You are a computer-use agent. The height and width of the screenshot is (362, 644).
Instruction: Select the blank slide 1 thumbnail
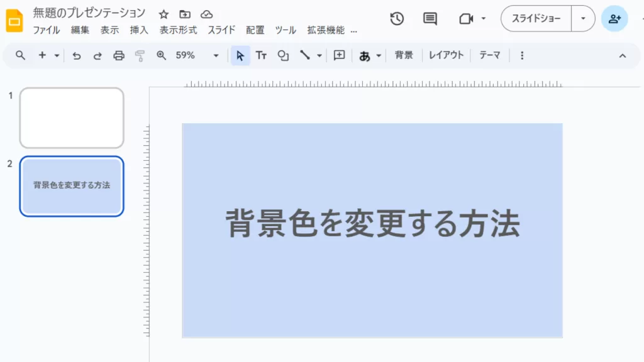pos(72,118)
